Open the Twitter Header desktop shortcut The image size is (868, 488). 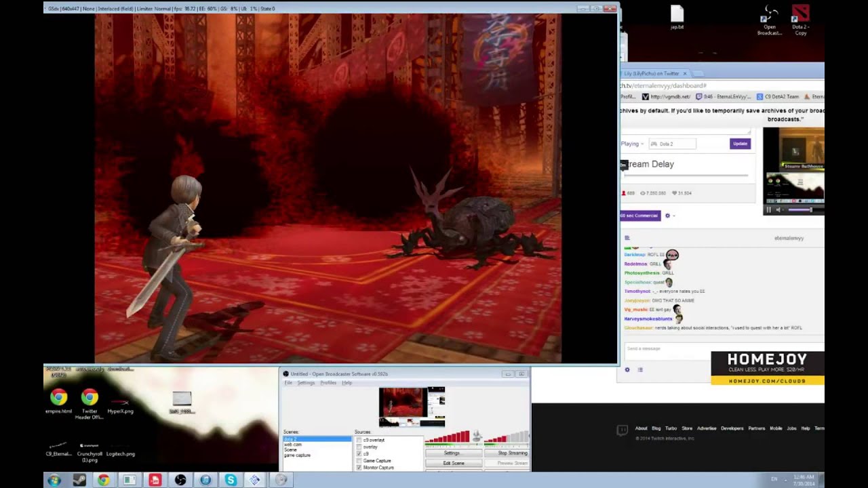click(x=90, y=405)
